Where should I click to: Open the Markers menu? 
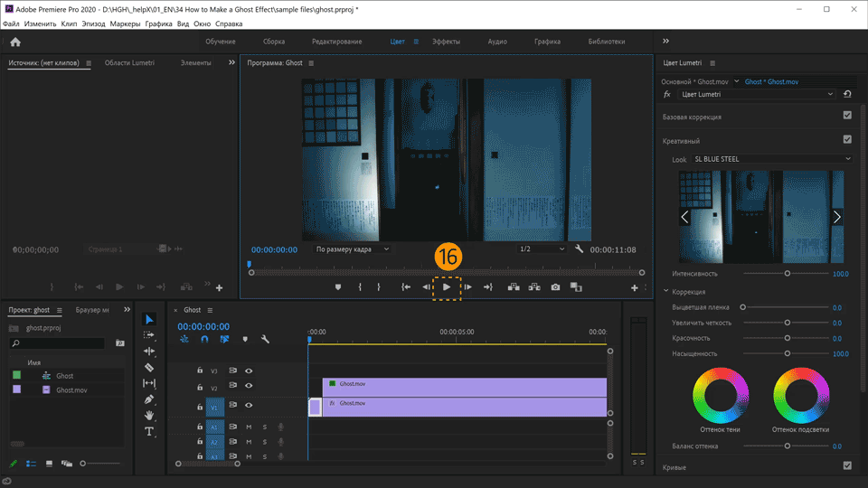pos(125,23)
